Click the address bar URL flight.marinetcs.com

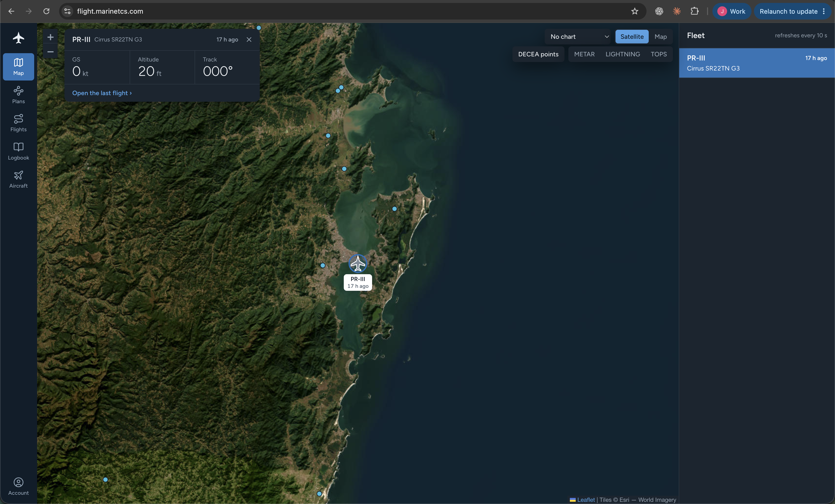click(110, 11)
